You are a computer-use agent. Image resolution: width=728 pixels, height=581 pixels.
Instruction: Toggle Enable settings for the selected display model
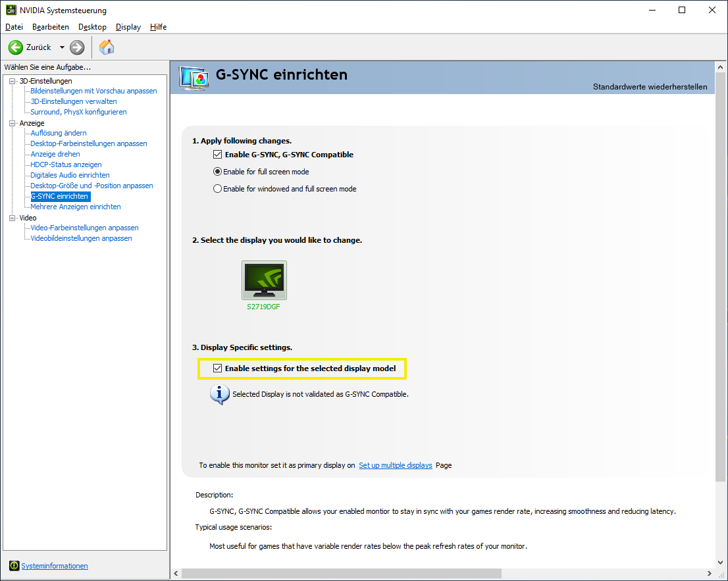coord(217,368)
